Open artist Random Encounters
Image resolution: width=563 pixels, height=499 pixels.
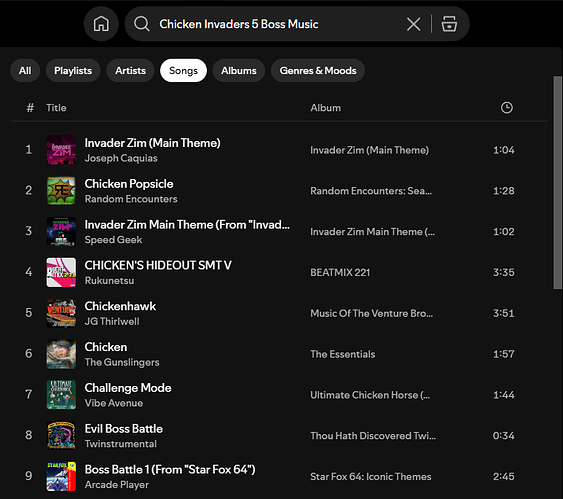(x=131, y=199)
